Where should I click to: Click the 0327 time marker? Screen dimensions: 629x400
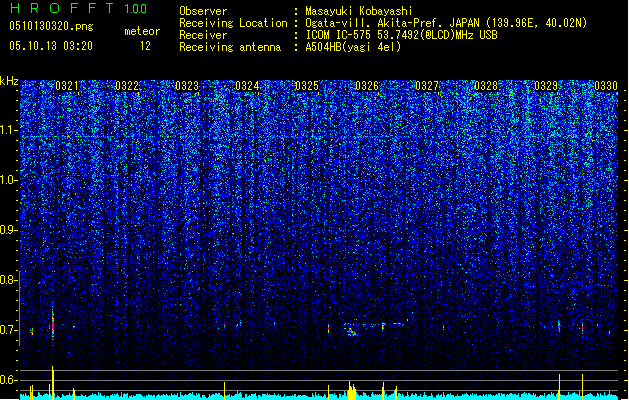tap(427, 86)
